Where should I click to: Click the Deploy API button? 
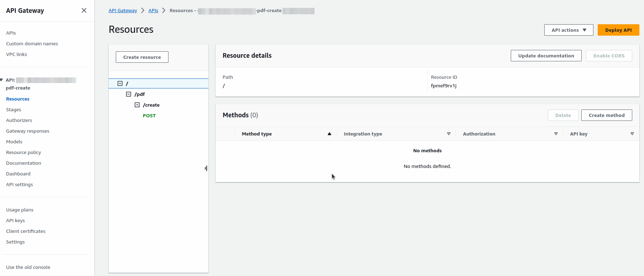(x=618, y=30)
